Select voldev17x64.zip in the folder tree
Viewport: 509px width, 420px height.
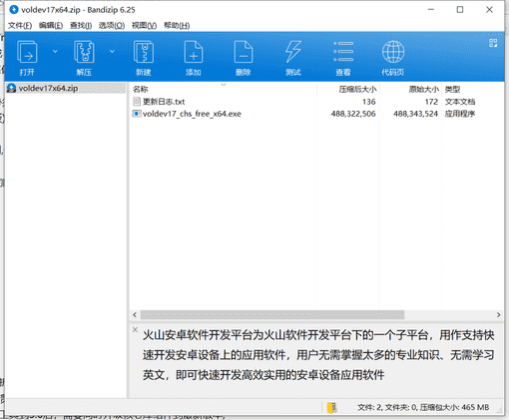click(x=48, y=88)
